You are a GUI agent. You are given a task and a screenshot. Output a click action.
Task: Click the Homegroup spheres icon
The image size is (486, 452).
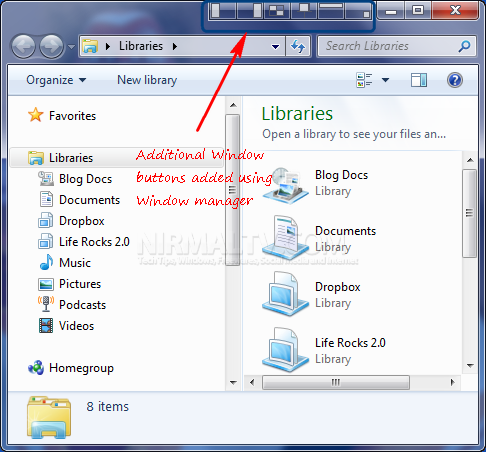point(36,368)
